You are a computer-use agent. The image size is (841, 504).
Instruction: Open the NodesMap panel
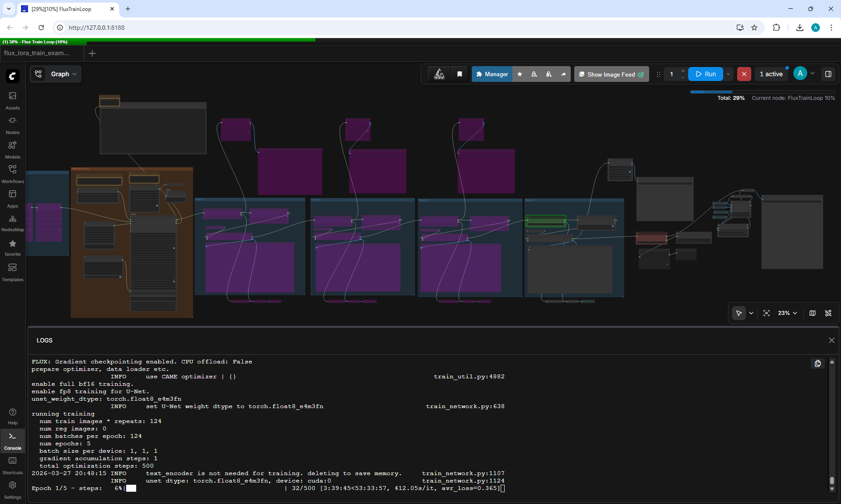point(13,223)
